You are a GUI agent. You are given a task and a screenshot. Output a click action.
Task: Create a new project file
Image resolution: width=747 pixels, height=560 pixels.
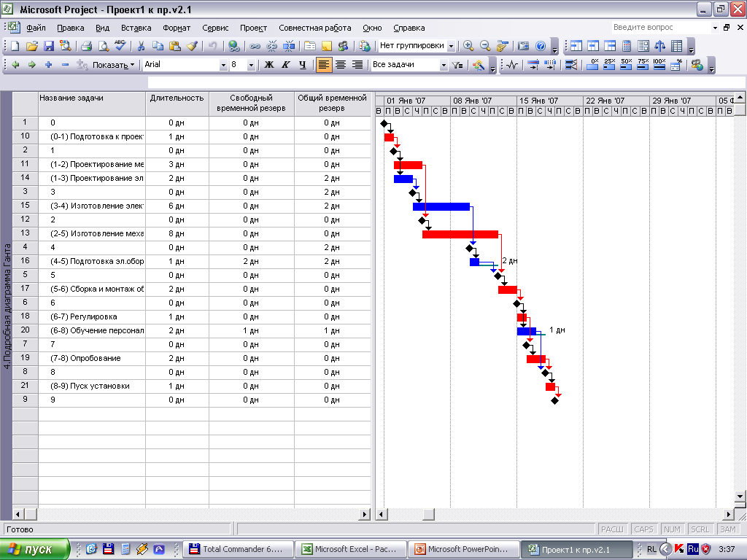point(15,46)
